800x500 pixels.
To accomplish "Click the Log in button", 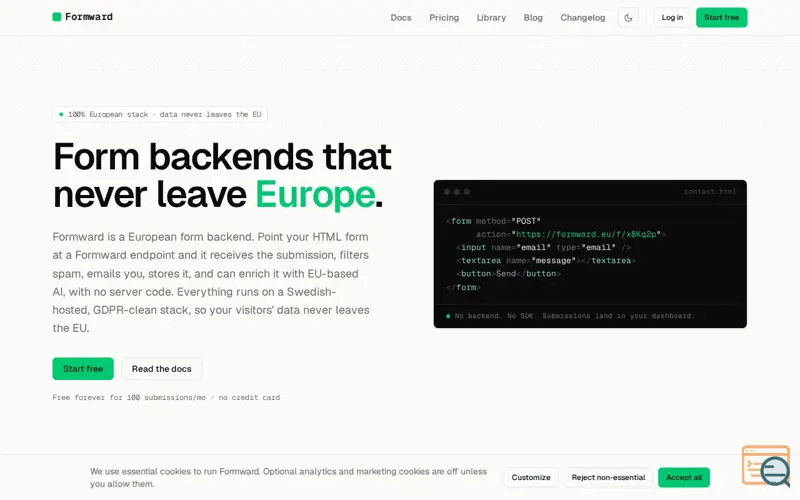I will (x=672, y=17).
